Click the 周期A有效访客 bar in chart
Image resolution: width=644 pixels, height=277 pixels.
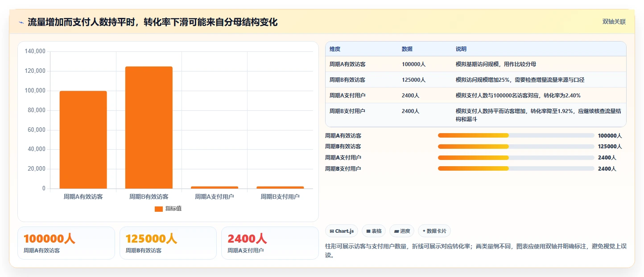pyautogui.click(x=83, y=140)
